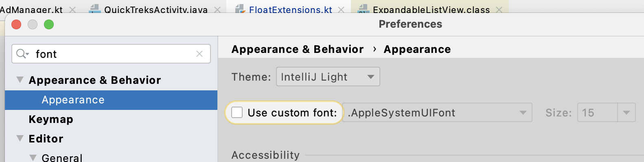Click the search magnifier icon in Preferences

click(x=22, y=54)
